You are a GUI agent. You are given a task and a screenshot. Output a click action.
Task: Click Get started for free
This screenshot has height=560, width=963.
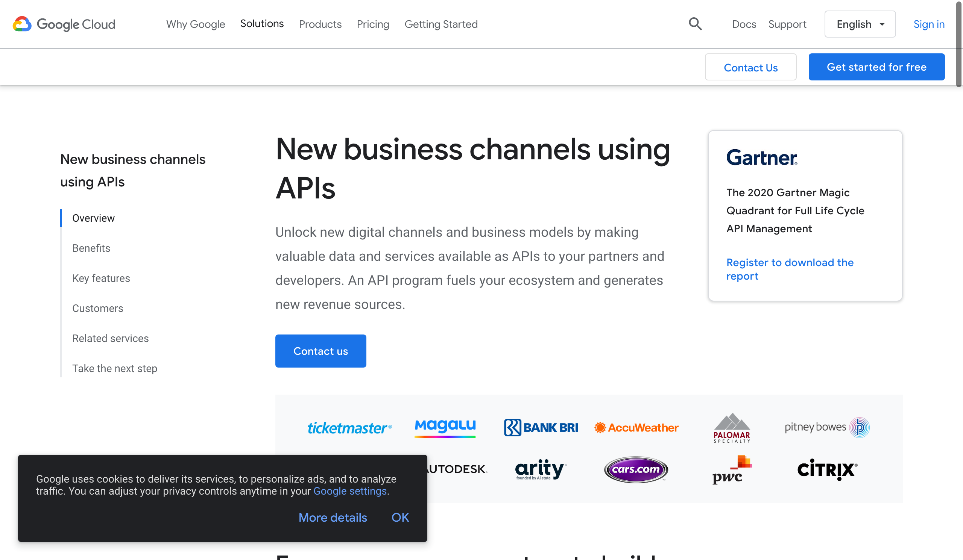click(x=876, y=67)
